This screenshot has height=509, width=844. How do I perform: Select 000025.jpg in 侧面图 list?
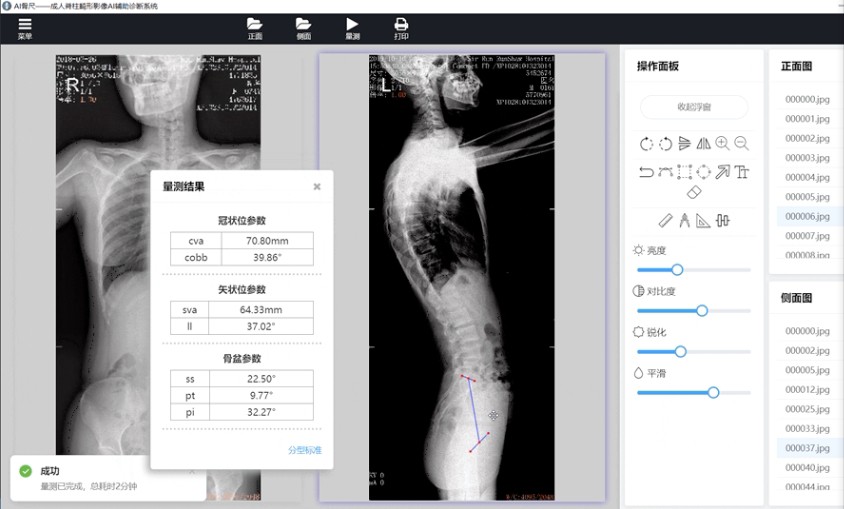(807, 409)
